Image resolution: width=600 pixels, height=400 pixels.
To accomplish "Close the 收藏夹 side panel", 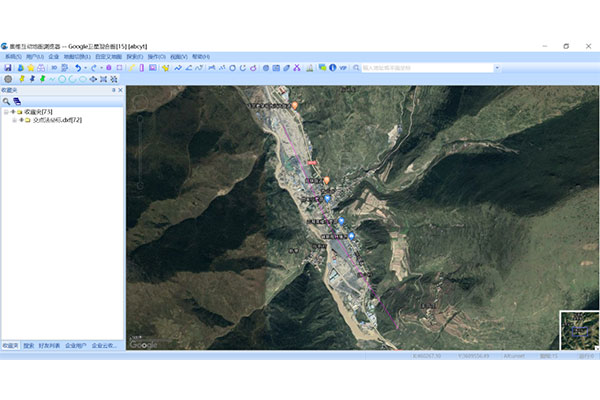I will (120, 90).
